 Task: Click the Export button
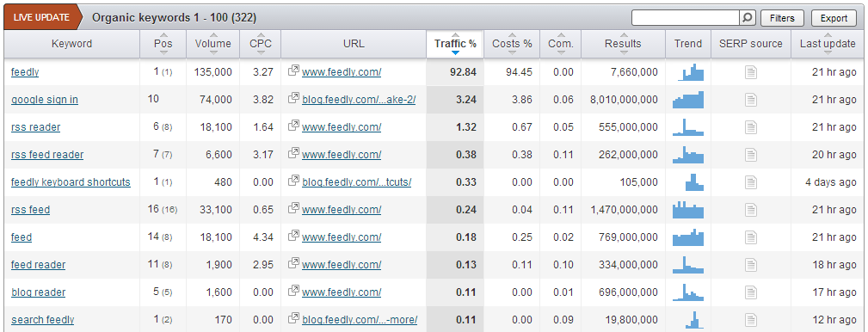coord(834,18)
